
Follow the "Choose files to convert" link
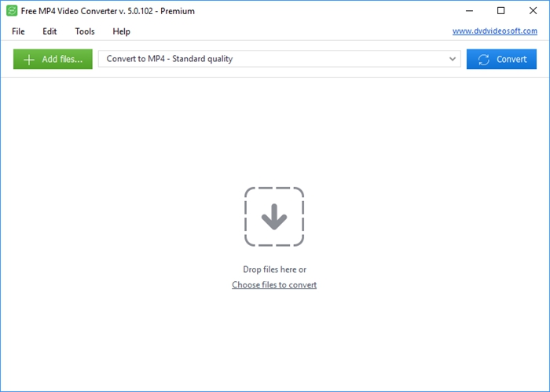pyautogui.click(x=274, y=284)
